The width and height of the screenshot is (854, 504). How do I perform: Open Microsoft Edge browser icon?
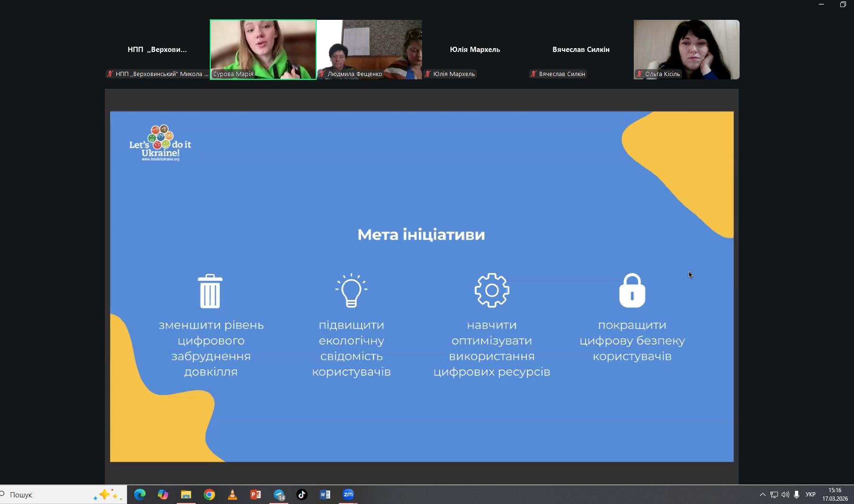coord(140,495)
